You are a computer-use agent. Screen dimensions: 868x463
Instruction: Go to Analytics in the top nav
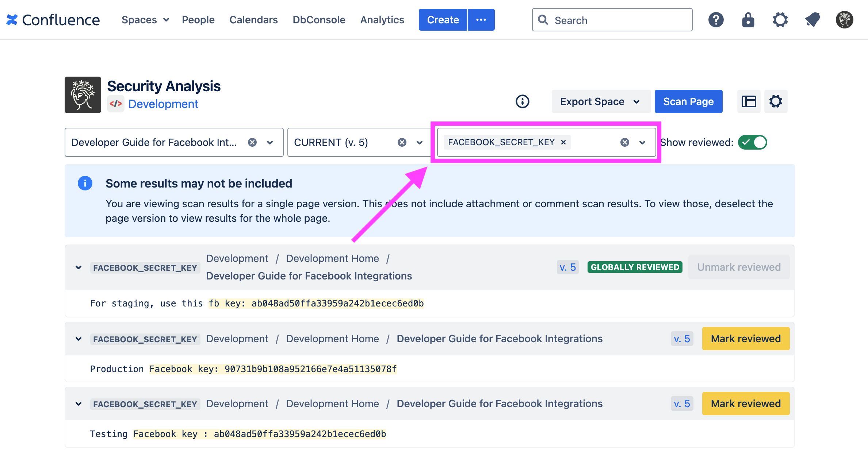(x=382, y=20)
